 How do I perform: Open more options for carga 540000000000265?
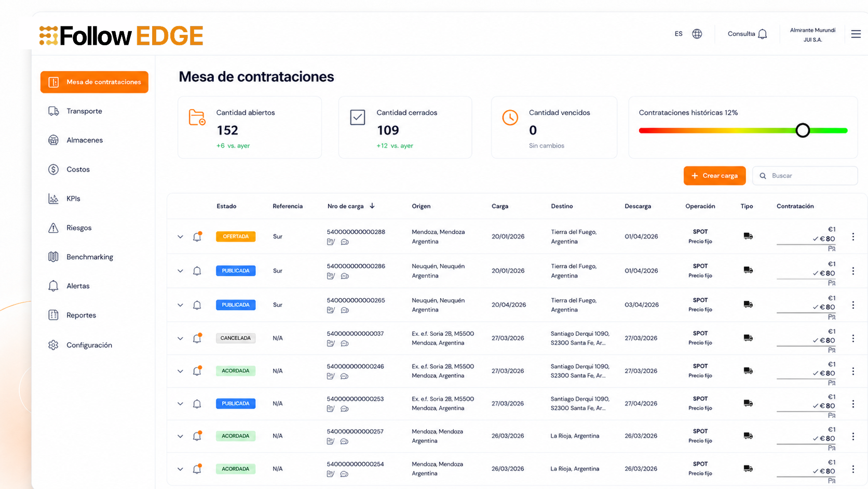point(853,305)
